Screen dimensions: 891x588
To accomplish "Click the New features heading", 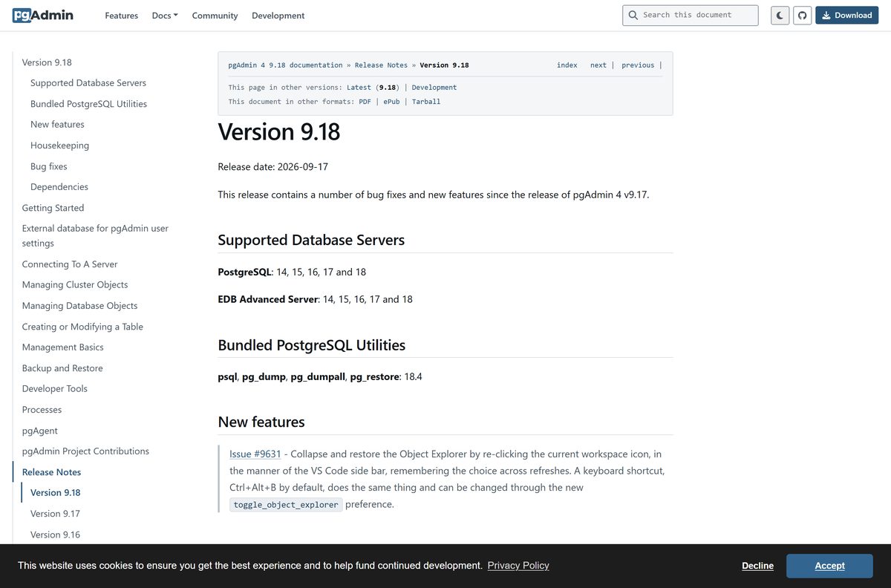I will [261, 422].
